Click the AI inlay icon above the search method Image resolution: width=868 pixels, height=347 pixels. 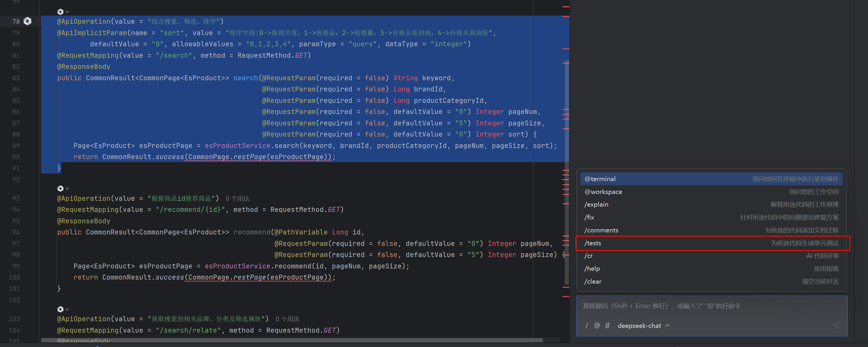coord(60,12)
